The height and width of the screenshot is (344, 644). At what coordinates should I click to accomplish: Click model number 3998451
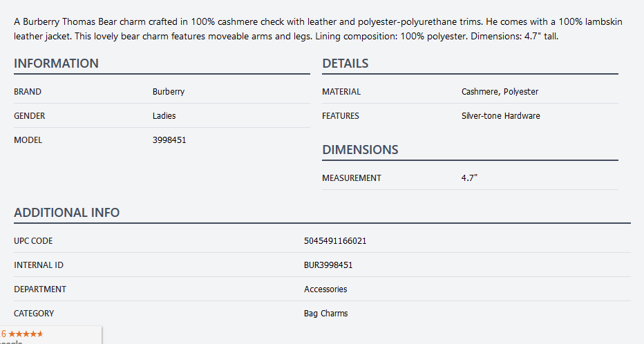[169, 140]
